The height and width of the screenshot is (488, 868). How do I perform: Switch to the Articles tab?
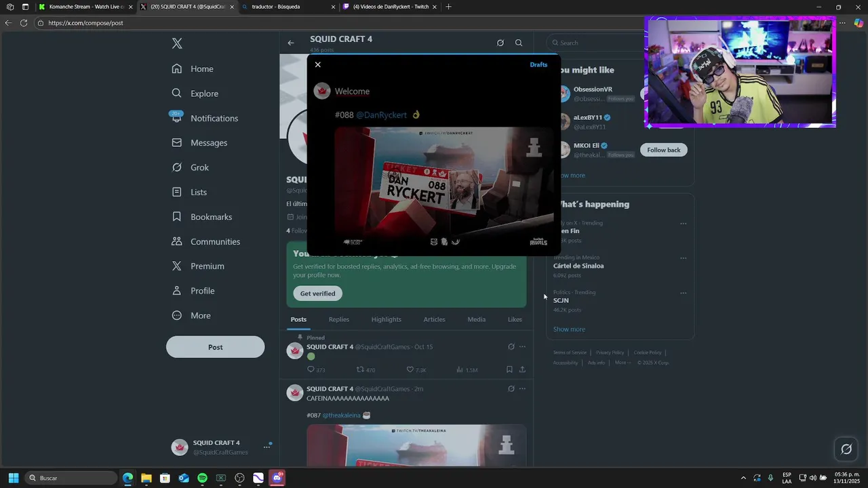tap(434, 319)
